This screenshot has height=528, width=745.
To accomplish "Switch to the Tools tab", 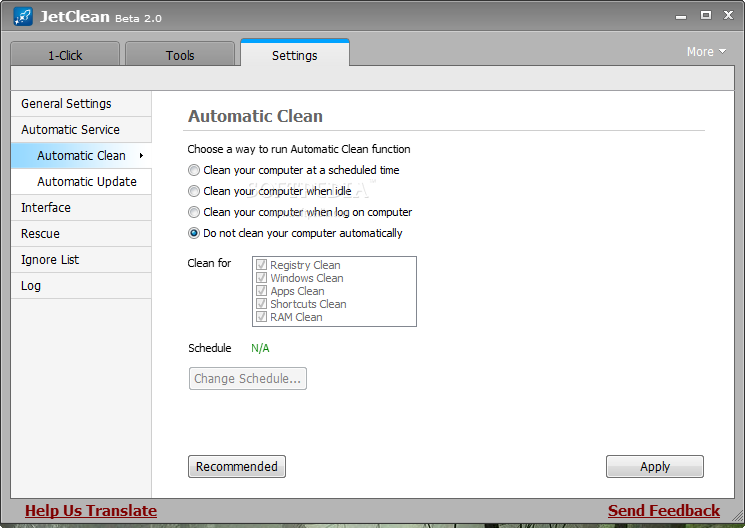I will tap(180, 55).
